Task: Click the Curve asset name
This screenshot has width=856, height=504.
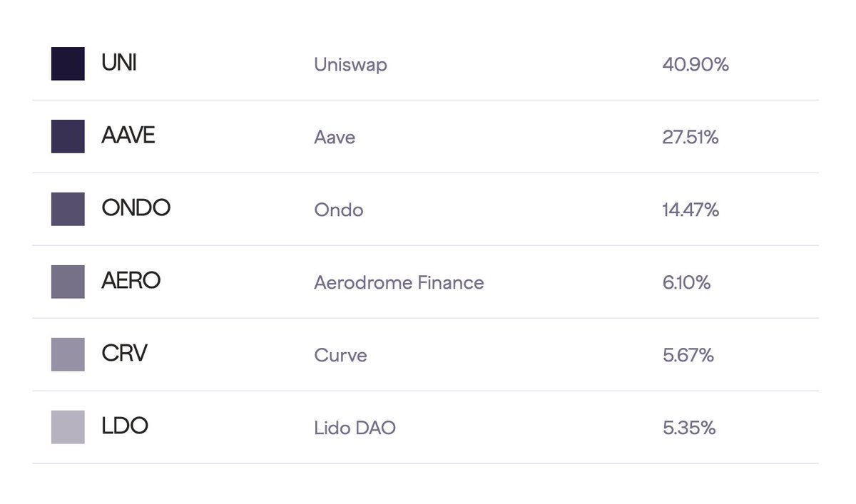Action: pos(340,356)
